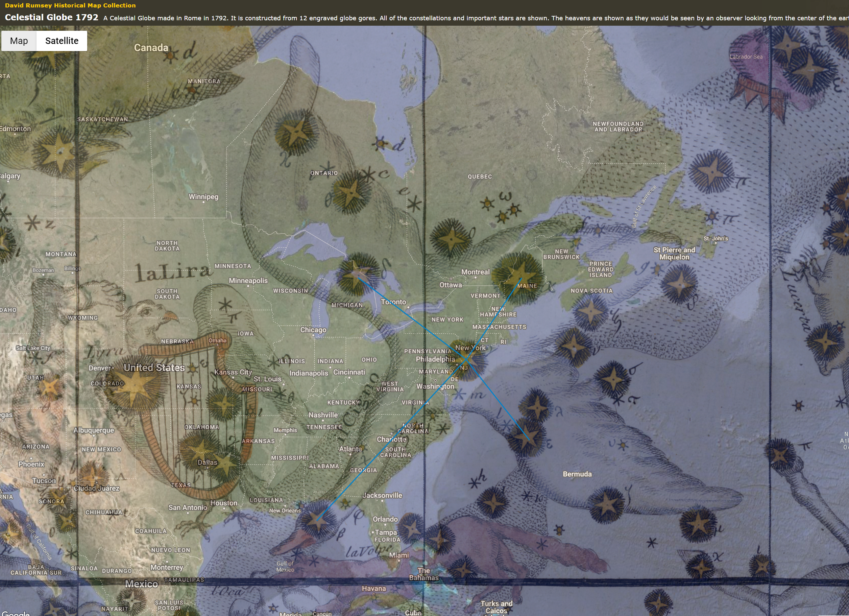Click the Havana city label

[373, 588]
